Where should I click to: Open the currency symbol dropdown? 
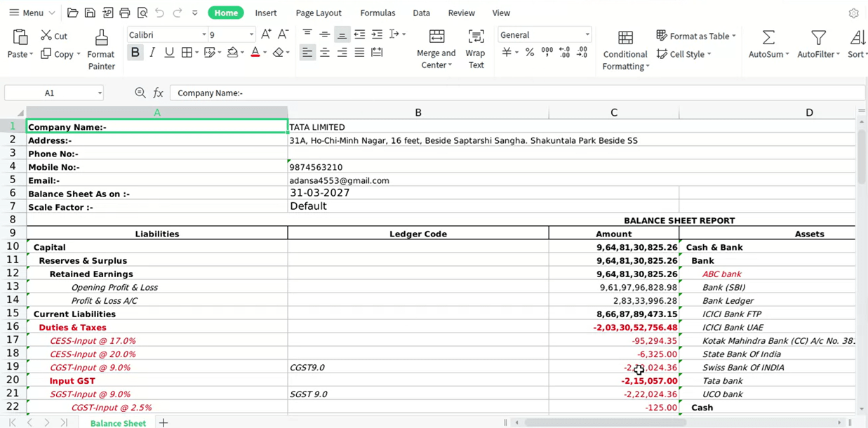(516, 53)
